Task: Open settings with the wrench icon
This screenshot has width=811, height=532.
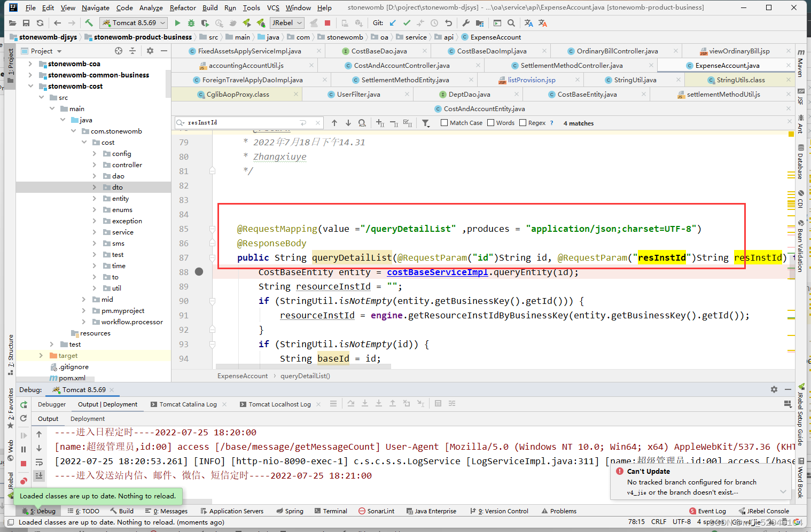Action: click(466, 23)
